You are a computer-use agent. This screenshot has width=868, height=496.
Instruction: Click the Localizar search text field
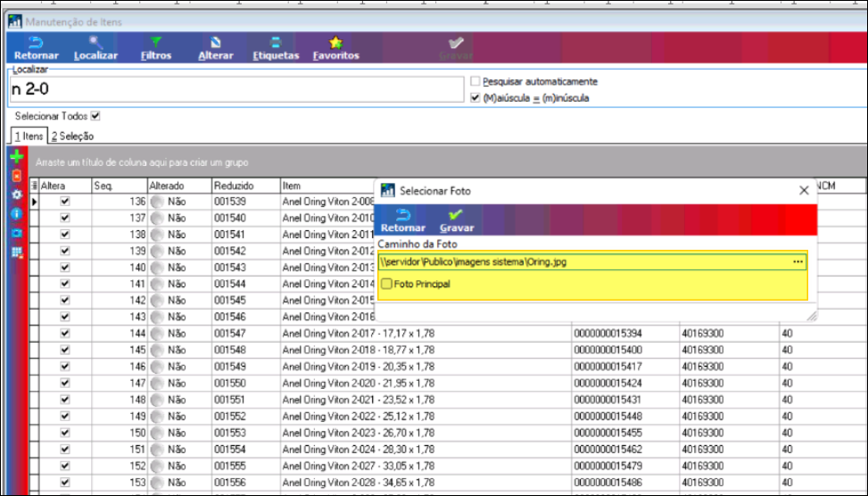tap(236, 89)
